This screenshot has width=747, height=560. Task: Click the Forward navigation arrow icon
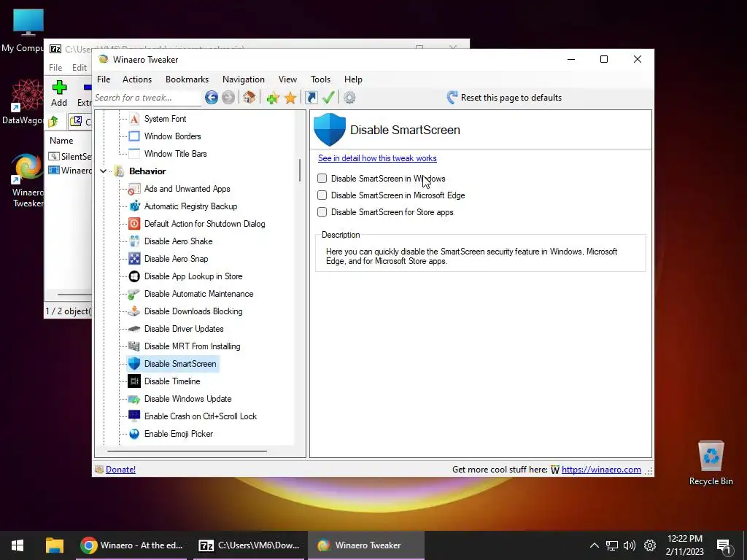[x=228, y=98]
